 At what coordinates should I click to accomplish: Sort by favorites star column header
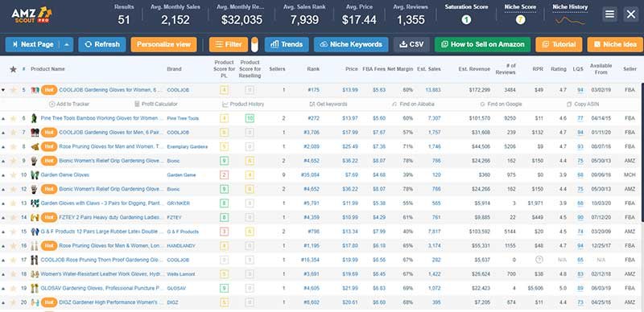pyautogui.click(x=13, y=69)
